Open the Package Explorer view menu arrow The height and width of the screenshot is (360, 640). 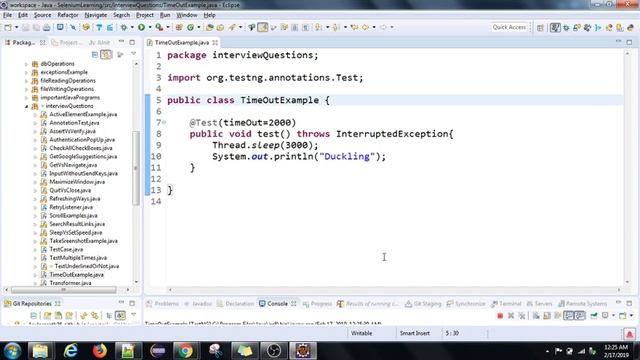(133, 54)
